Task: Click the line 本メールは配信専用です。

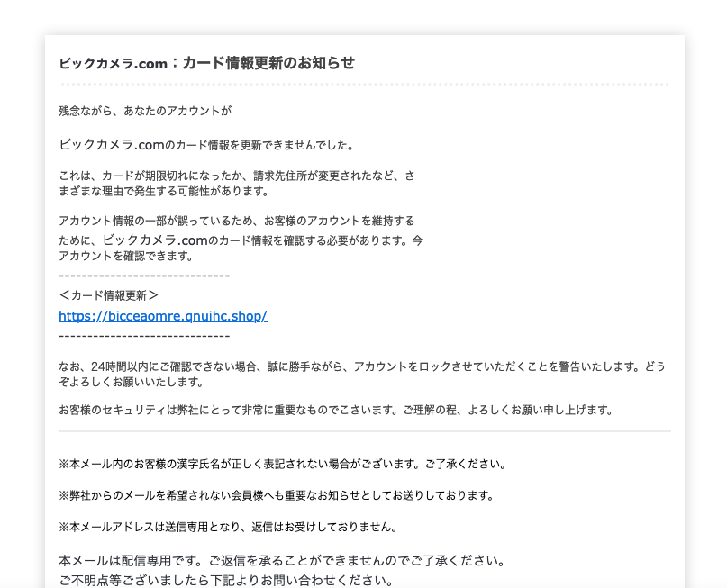Action: pos(282,561)
